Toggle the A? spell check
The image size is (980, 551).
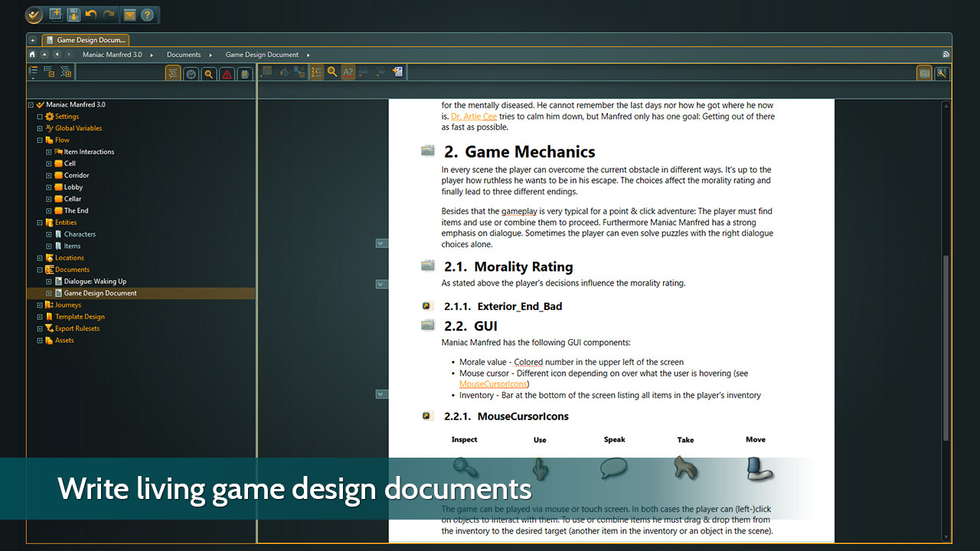pyautogui.click(x=348, y=72)
